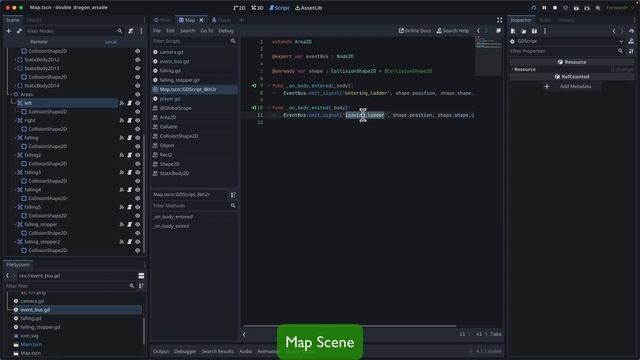Switch to the 2D workspace
The height and width of the screenshot is (360, 640).
[x=239, y=8]
